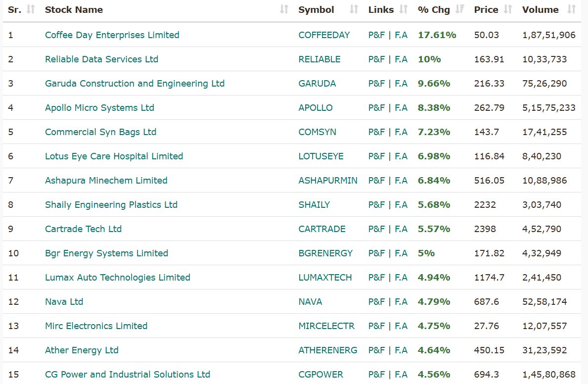Click the LOTUSEYE symbol link

tap(321, 156)
